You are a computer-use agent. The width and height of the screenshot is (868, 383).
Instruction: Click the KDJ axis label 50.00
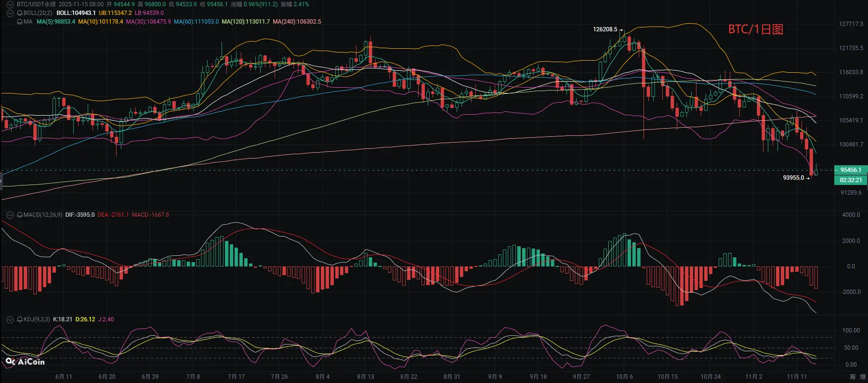[x=851, y=348]
